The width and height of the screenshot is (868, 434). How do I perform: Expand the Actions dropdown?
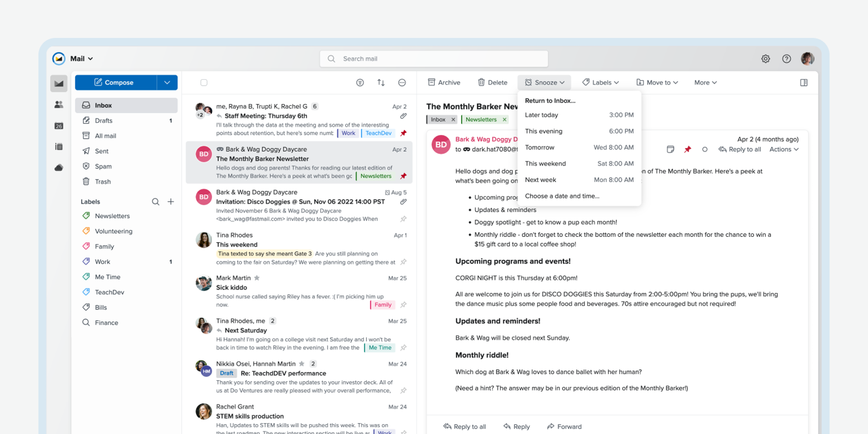(783, 149)
